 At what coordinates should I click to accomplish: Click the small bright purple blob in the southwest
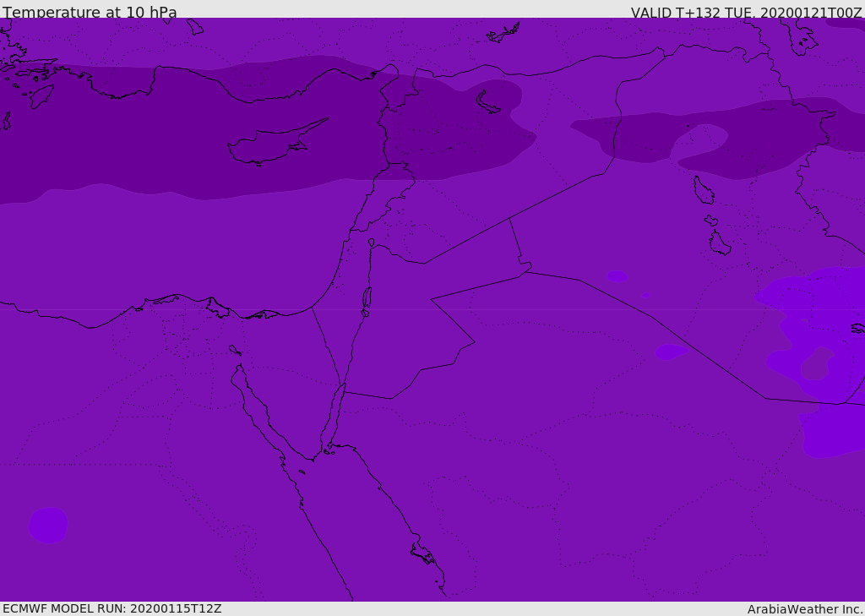[x=48, y=525]
